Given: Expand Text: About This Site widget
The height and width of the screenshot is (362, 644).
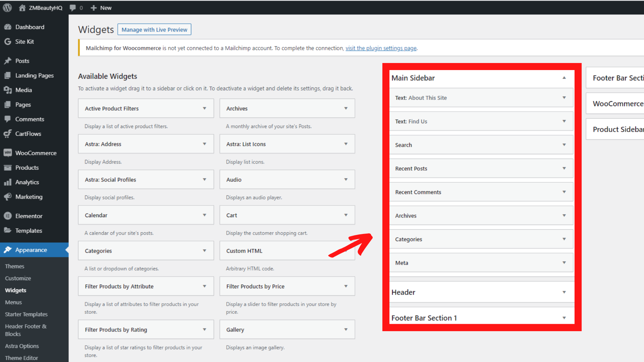Looking at the screenshot, I should (x=564, y=98).
